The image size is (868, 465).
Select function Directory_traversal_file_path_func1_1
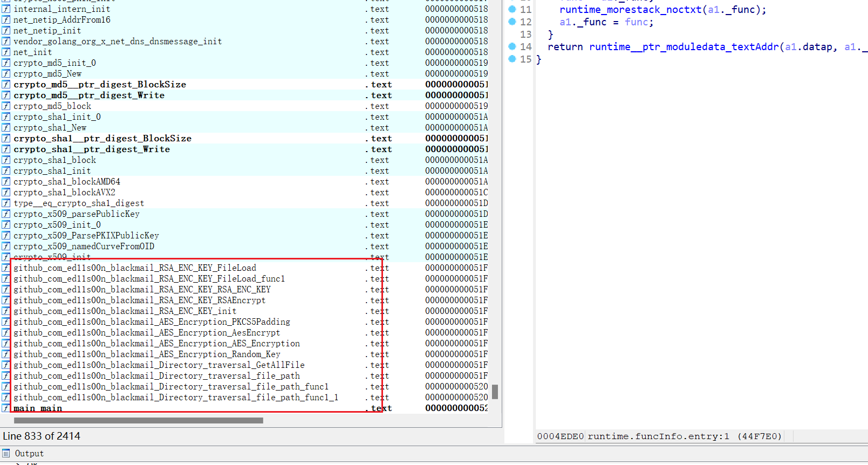(176, 398)
